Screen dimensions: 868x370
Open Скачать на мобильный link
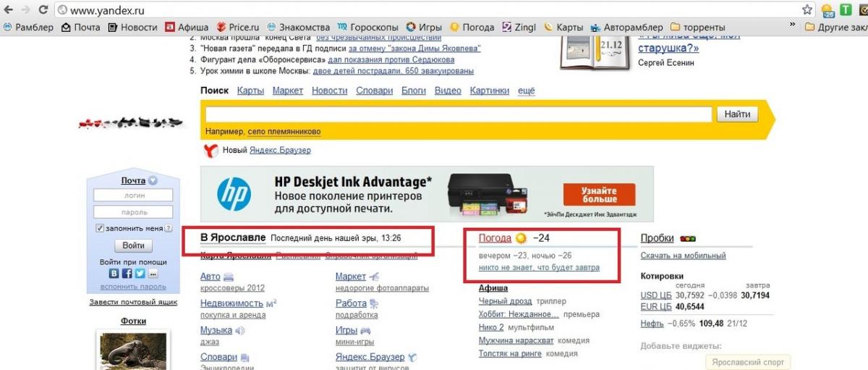pyautogui.click(x=684, y=256)
